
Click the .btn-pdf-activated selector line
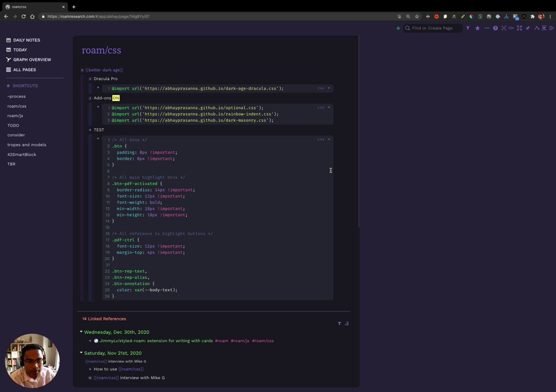tap(137, 184)
